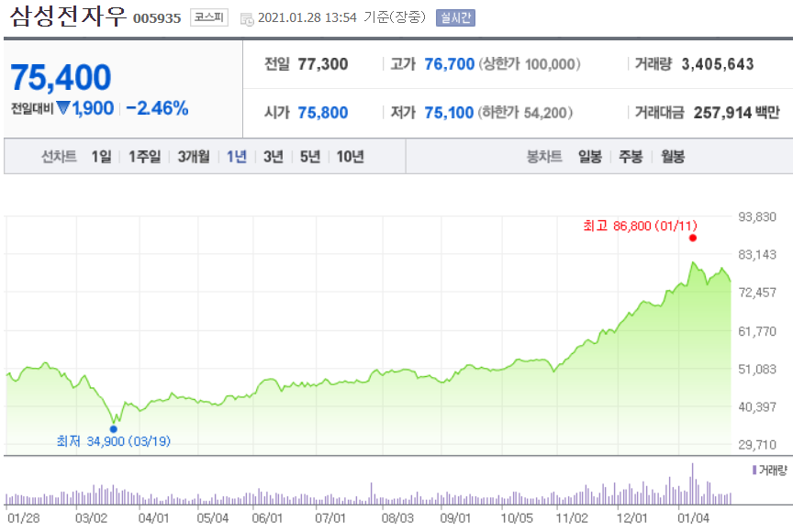The height and width of the screenshot is (532, 793).
Task: Click the 04/01 x-axis date label
Action: pyautogui.click(x=154, y=518)
